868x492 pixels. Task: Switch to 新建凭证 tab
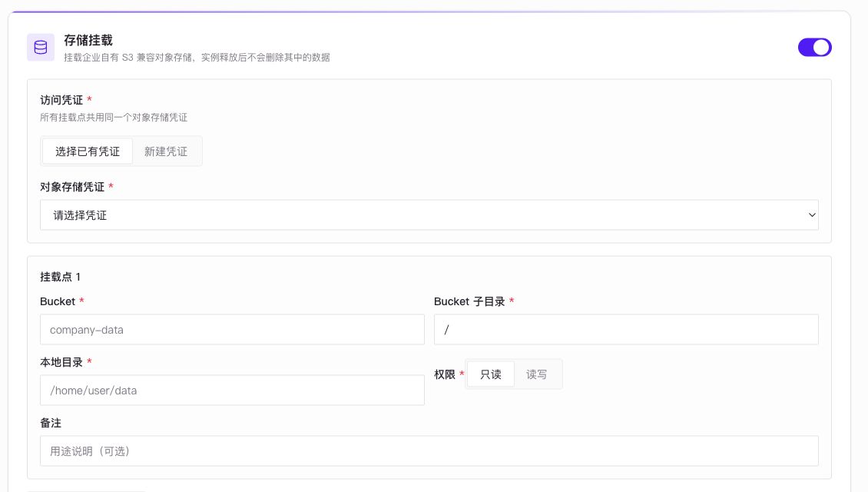166,151
